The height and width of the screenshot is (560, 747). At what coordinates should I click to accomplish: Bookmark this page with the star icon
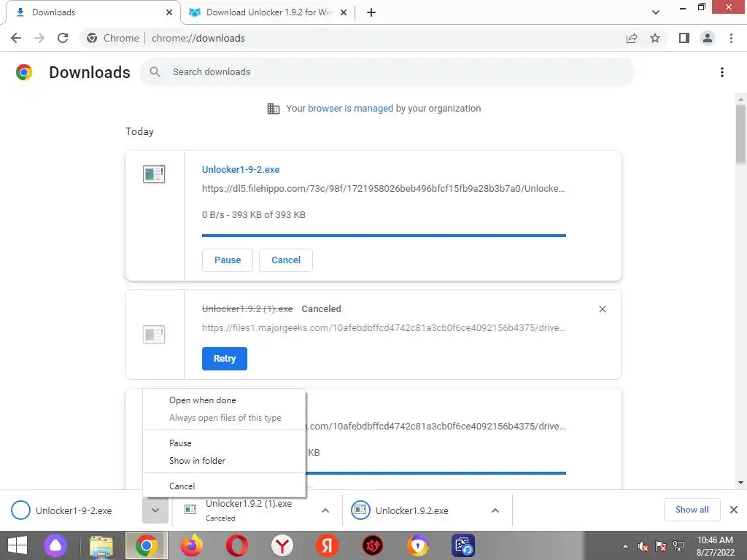(x=655, y=38)
